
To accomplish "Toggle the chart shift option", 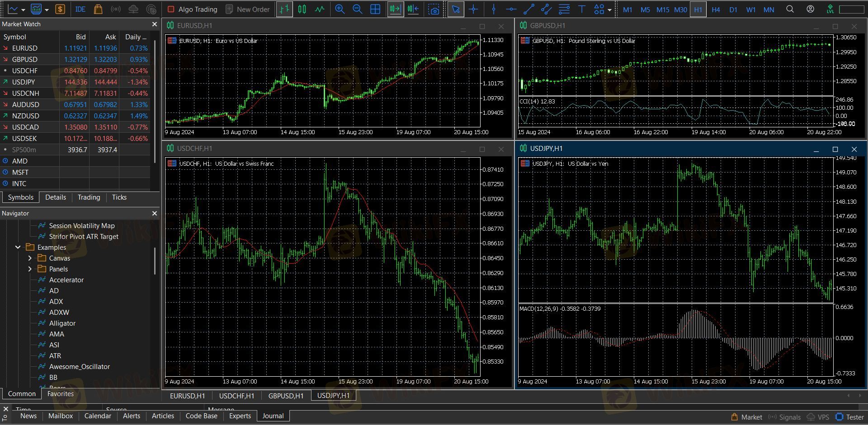I will pos(413,9).
